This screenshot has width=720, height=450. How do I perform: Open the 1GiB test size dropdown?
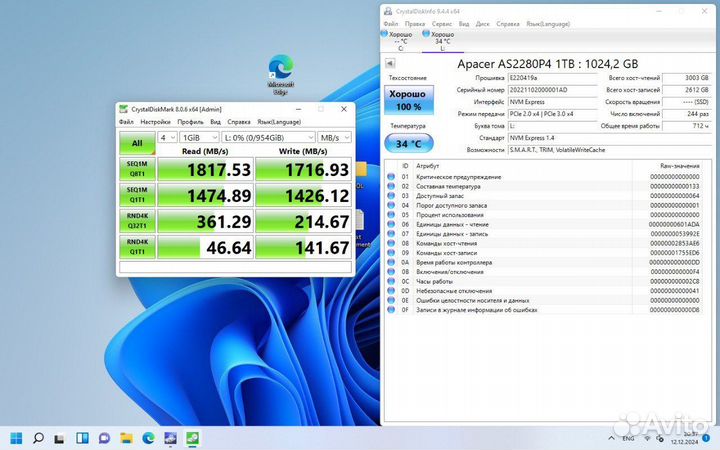(x=199, y=137)
